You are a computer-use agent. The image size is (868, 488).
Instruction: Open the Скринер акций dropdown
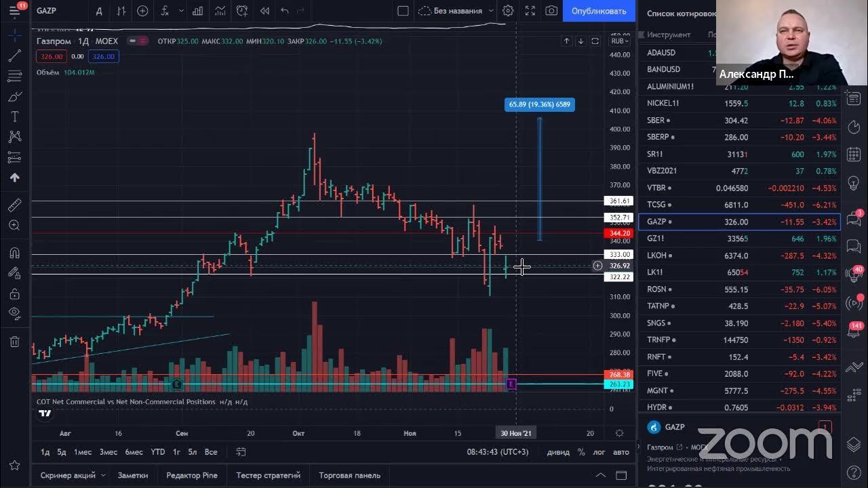(x=73, y=475)
